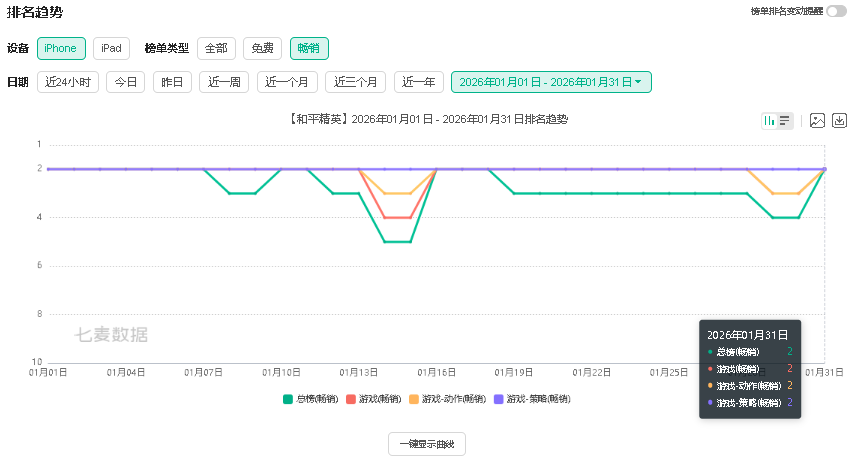Click the 01月31日 data point on chart
Image resolution: width=857 pixels, height=471 pixels.
coord(825,169)
